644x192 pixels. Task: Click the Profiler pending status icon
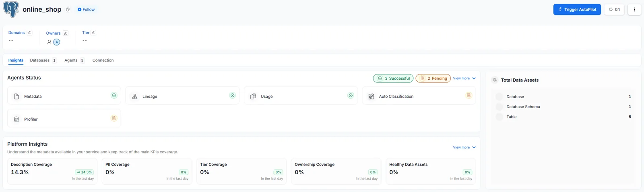click(114, 118)
